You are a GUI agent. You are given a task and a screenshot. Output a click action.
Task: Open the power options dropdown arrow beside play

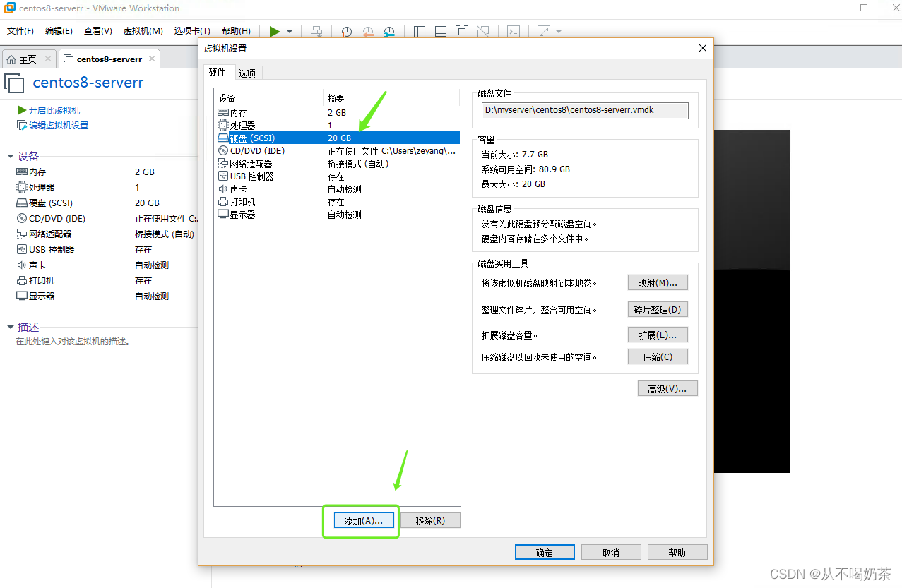point(290,32)
